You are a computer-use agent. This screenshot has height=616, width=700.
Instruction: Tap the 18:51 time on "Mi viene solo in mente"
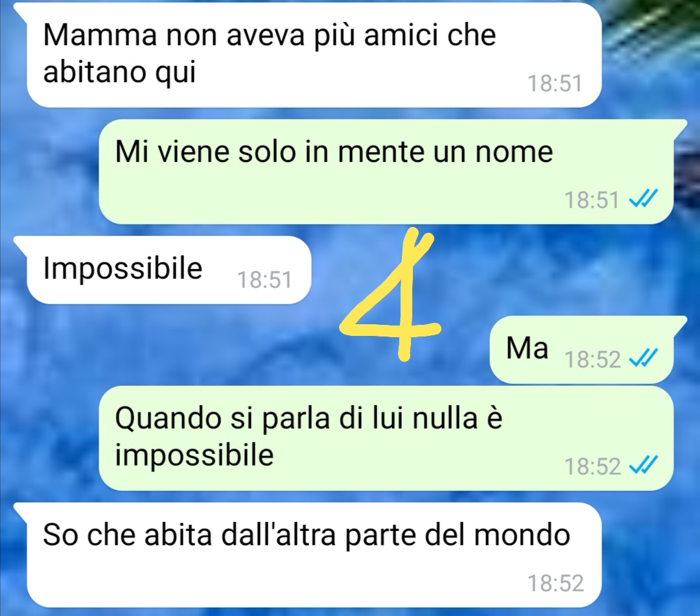pos(592,199)
